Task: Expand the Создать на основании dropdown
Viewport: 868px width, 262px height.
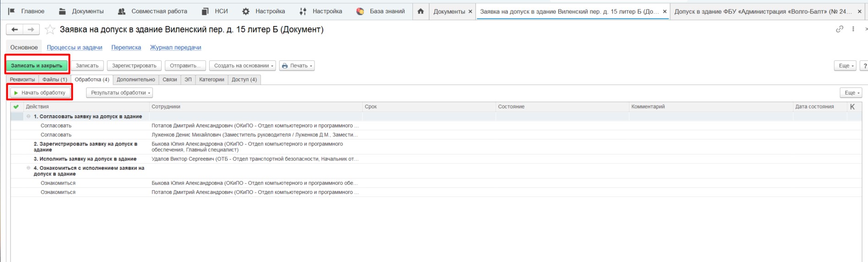Action: pyautogui.click(x=242, y=66)
